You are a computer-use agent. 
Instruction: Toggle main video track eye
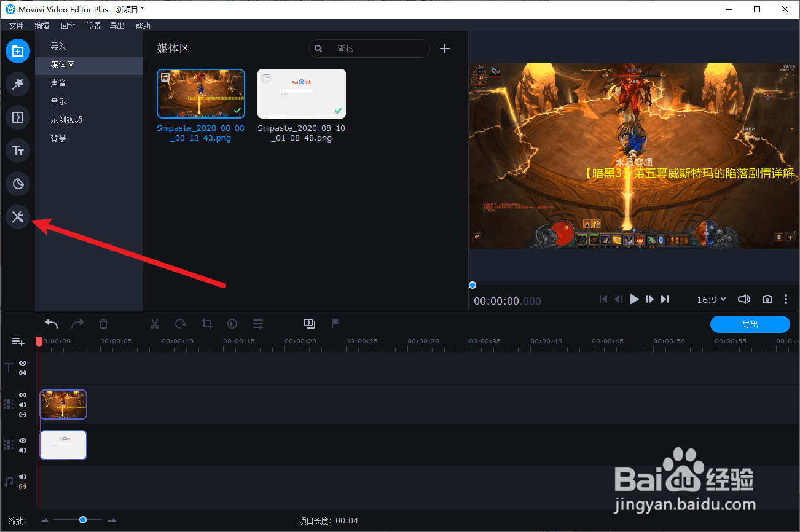pos(23,440)
